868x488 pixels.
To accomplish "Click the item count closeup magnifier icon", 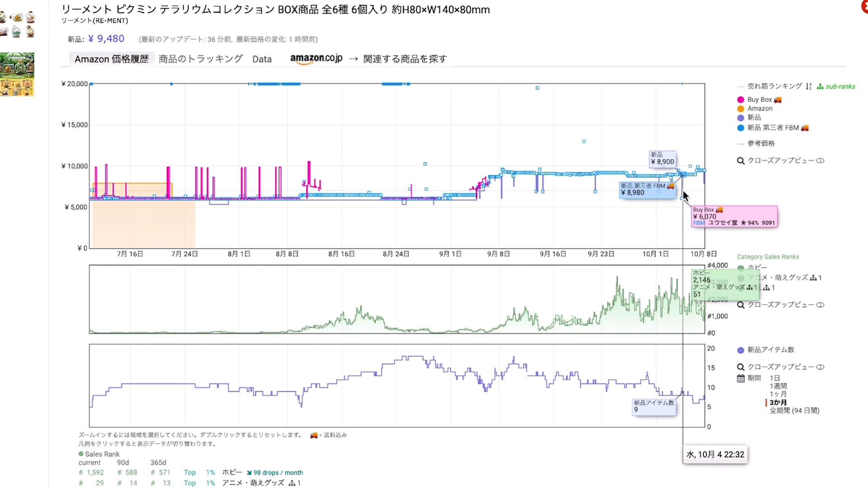I will click(741, 367).
